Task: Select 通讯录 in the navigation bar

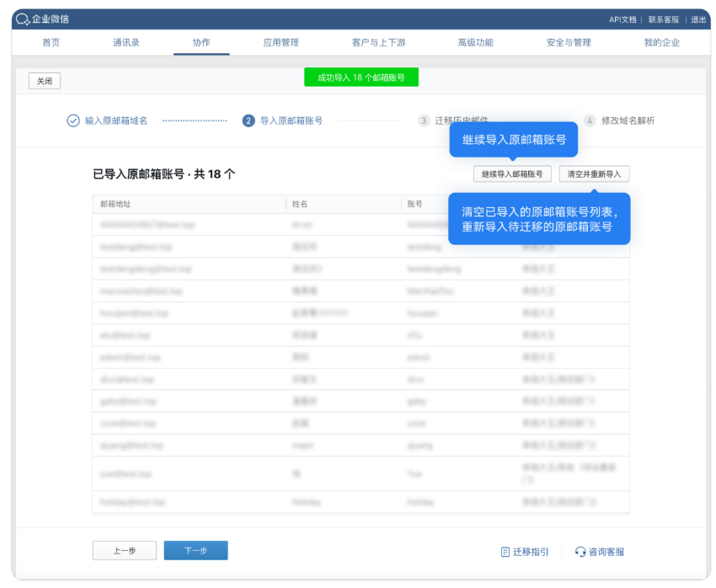Action: (x=125, y=41)
